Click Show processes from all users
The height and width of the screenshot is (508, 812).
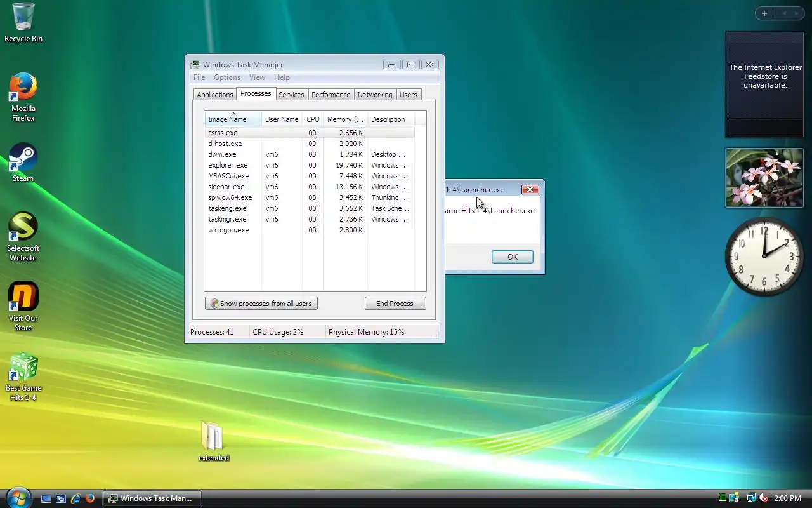coord(261,304)
